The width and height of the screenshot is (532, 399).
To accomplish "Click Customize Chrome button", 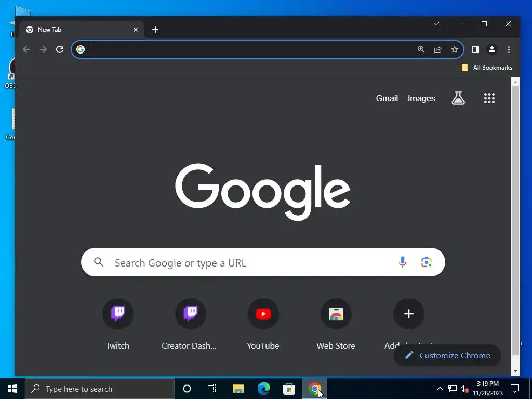I will 447,355.
